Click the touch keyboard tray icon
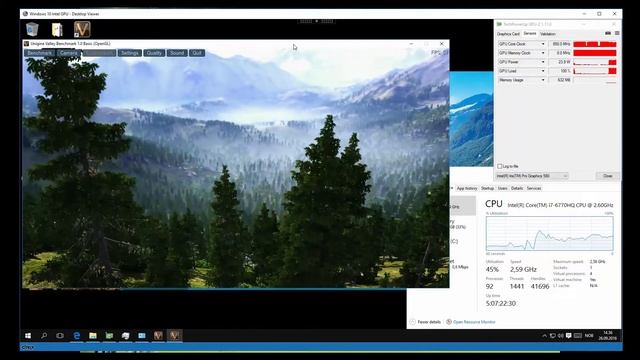 578,336
